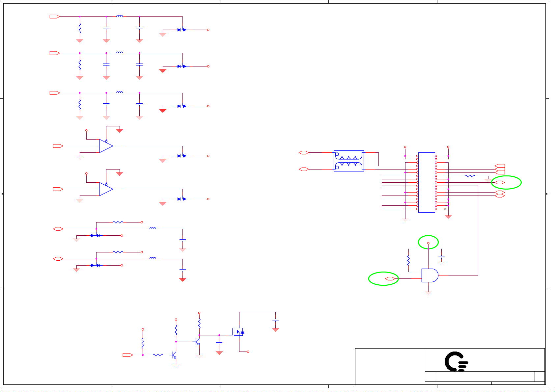The width and height of the screenshot is (555, 392).
Task: Select the pull-up resistor beside AND gate
Action: coord(408,260)
